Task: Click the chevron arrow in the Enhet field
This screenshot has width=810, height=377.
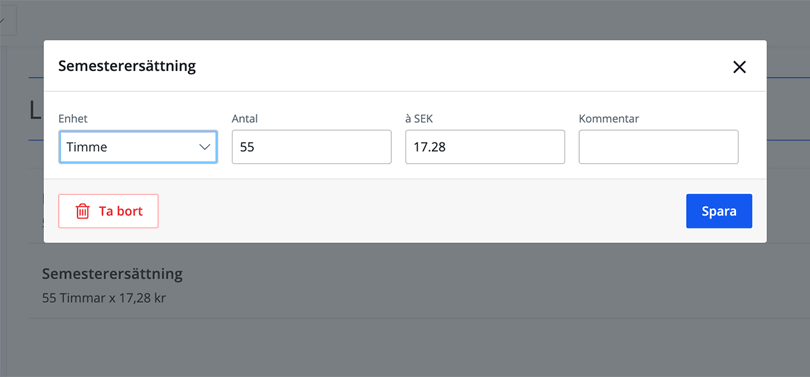Action: click(x=205, y=147)
